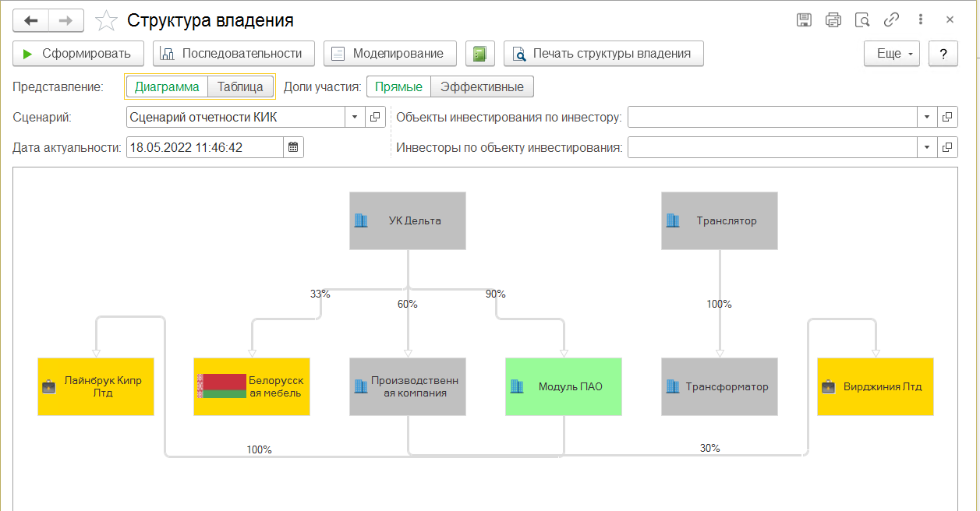Copy link using chain icon
This screenshot has height=511, width=980.
[891, 20]
